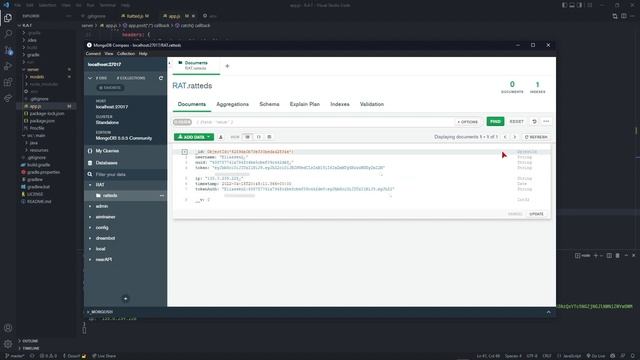Image resolution: width=640 pixels, height=360 pixels.
Task: Click Explorer more actions ellipsis in VS Code
Action: (68, 16)
